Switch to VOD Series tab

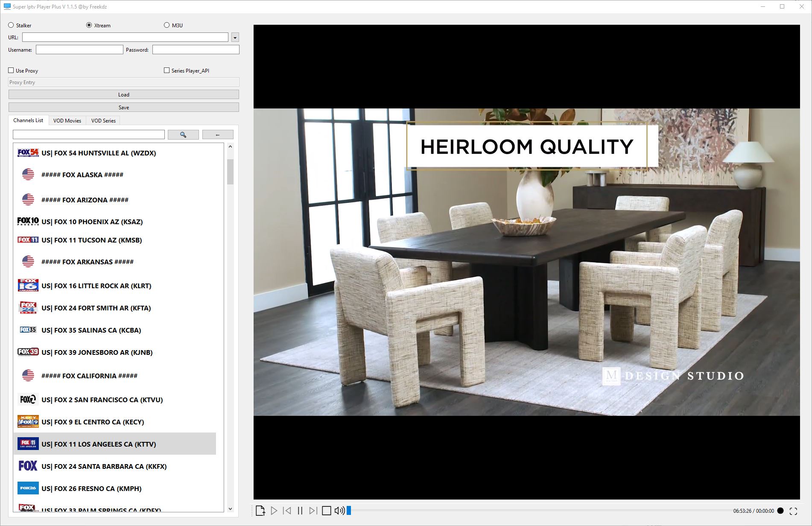click(103, 121)
